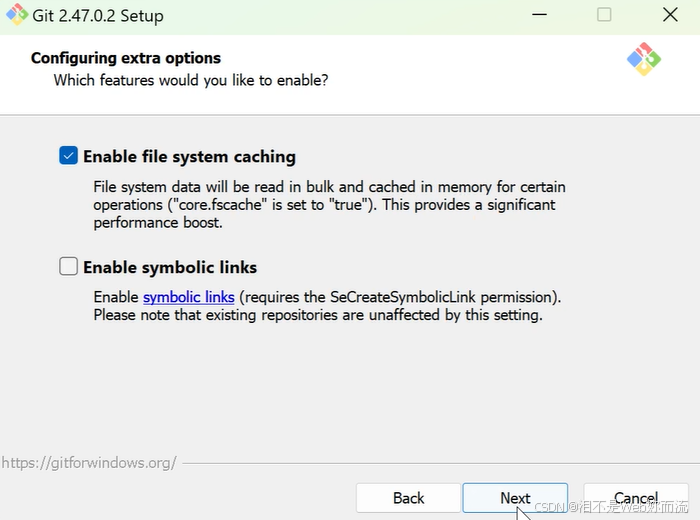Click the 'existing repositories are unaffected' note
Image resolution: width=700 pixels, height=520 pixels.
(x=318, y=315)
